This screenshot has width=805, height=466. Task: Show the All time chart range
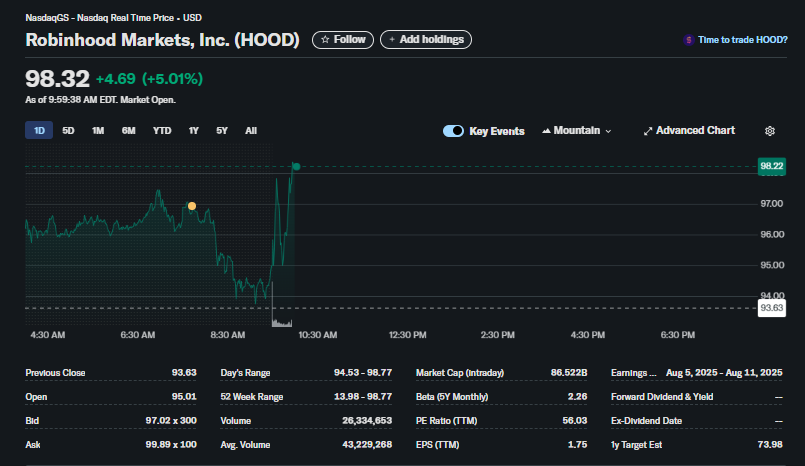pos(251,131)
